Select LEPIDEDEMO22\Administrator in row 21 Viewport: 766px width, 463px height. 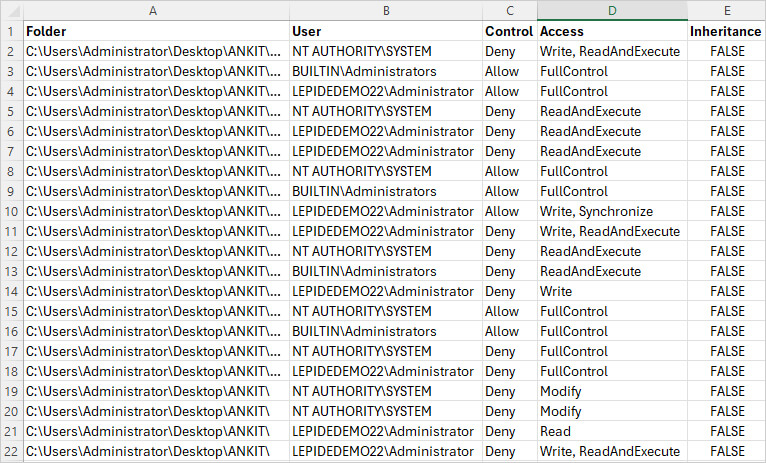[386, 432]
